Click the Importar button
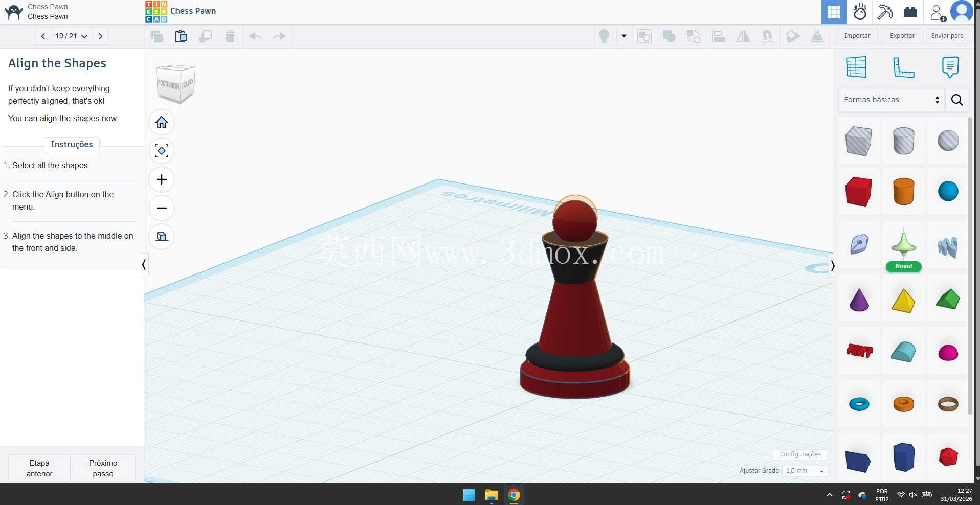This screenshot has width=980, height=505. (857, 36)
